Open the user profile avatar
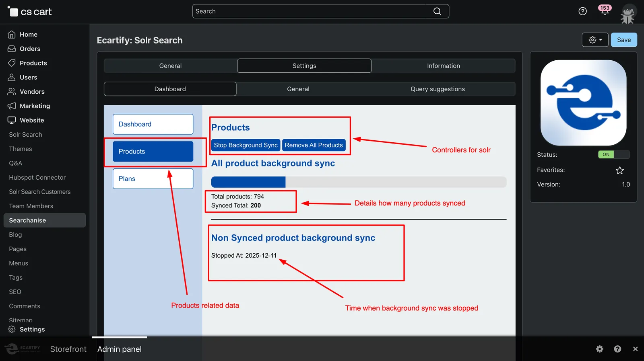The height and width of the screenshot is (361, 644). click(x=628, y=14)
